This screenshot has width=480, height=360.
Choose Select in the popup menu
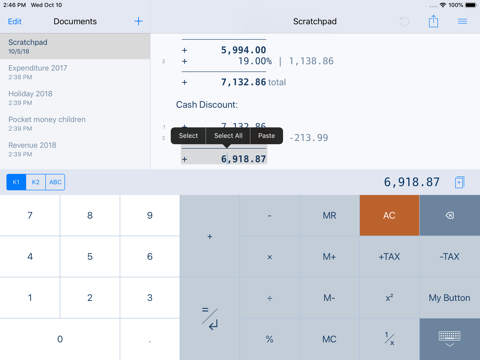tap(188, 136)
